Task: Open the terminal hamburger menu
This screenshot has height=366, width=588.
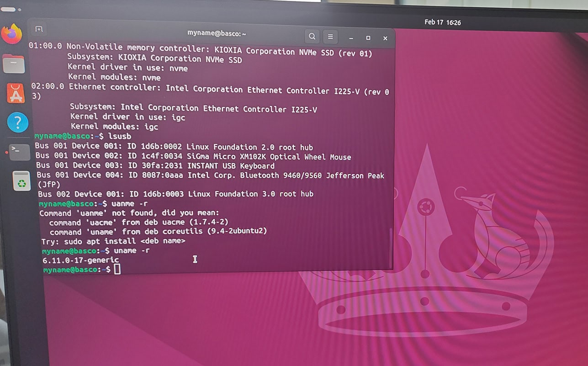Action: (x=330, y=37)
